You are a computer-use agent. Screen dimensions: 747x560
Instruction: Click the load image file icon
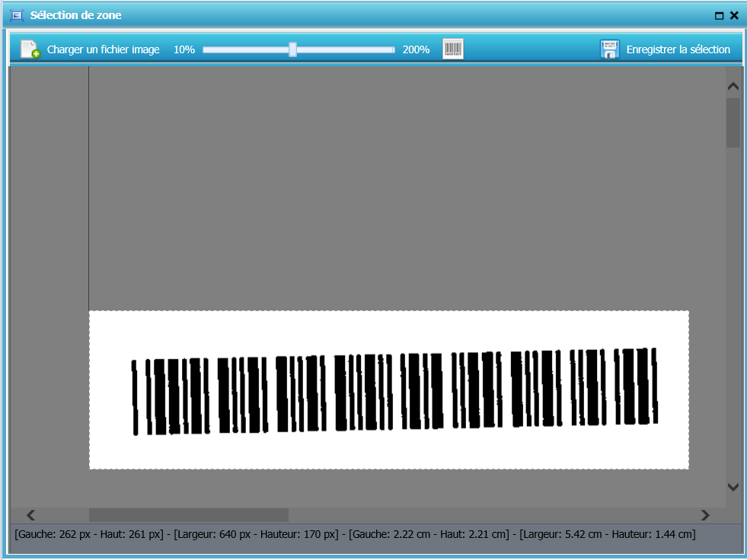pos(30,49)
